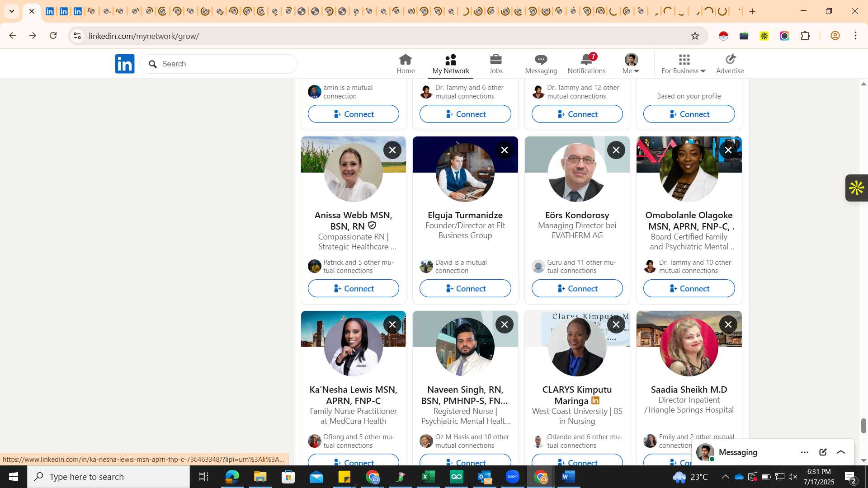Dismiss CLARYS Kimputu Maringa card
The image size is (868, 488).
coord(616,324)
